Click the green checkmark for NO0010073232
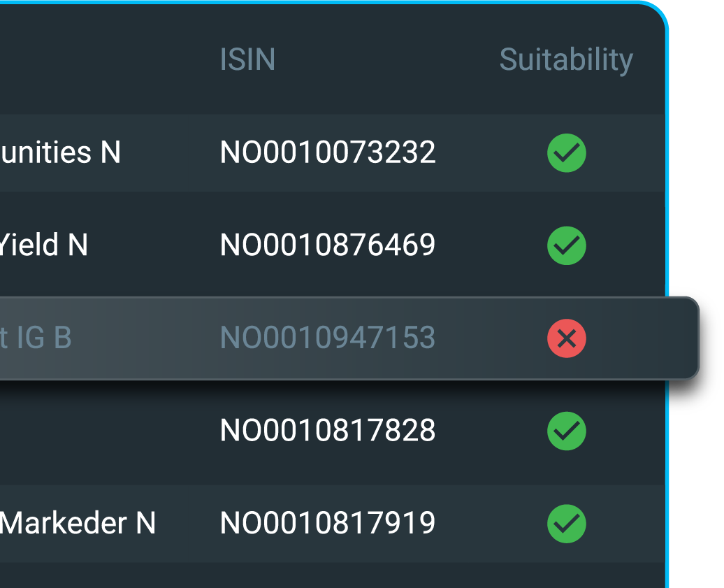This screenshot has width=724, height=588. (x=567, y=153)
